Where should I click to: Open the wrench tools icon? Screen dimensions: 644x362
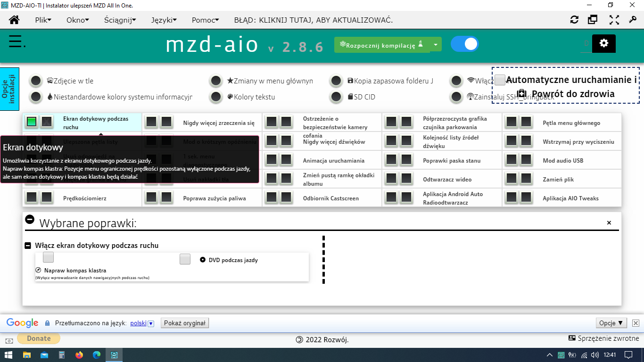click(633, 20)
